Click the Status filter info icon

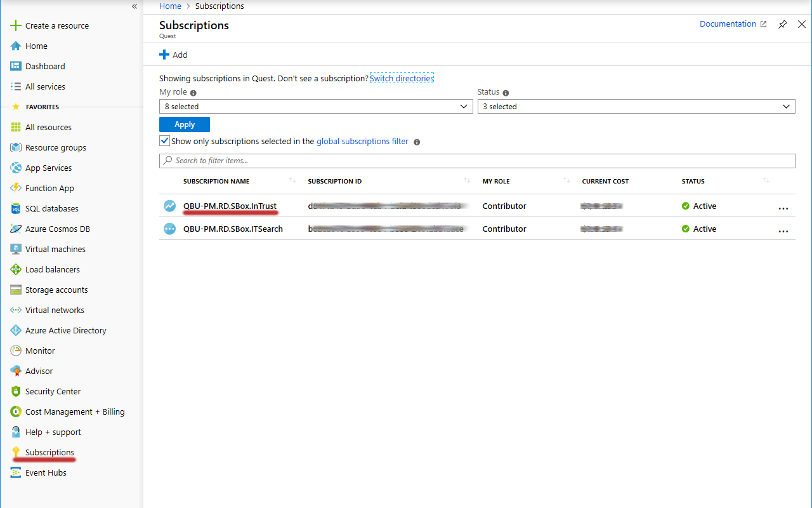point(506,93)
